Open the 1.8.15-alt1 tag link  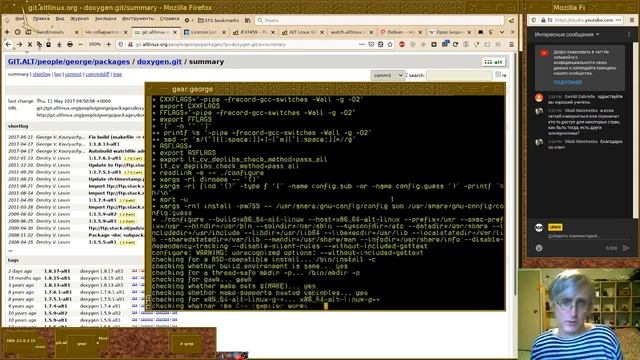57,278
